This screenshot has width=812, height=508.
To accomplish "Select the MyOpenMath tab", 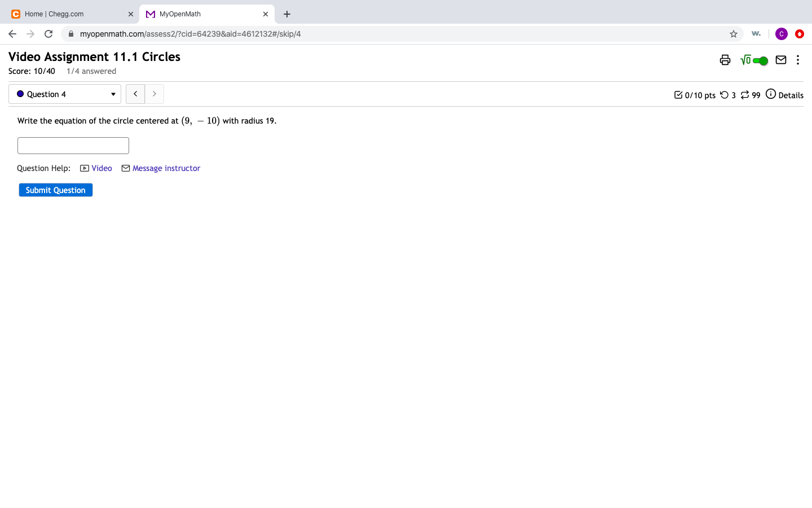I will [207, 14].
